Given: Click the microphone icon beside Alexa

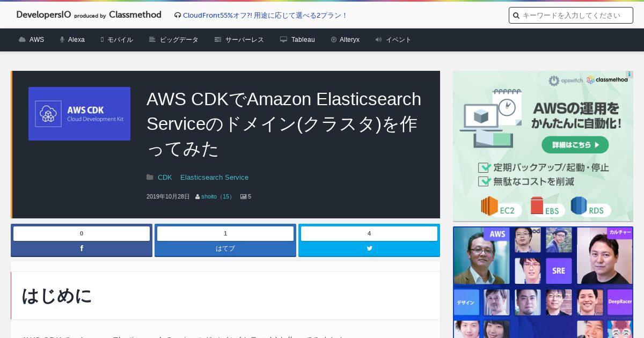Looking at the screenshot, I should tap(62, 40).
